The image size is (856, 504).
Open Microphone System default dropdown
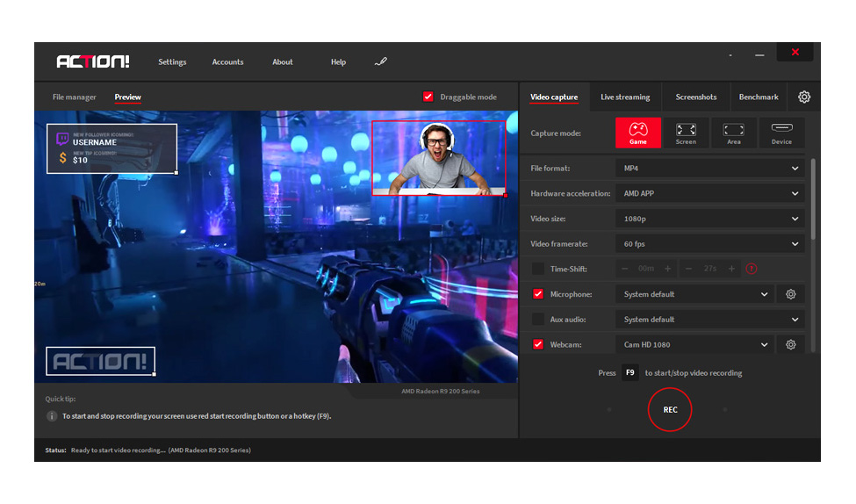point(694,294)
